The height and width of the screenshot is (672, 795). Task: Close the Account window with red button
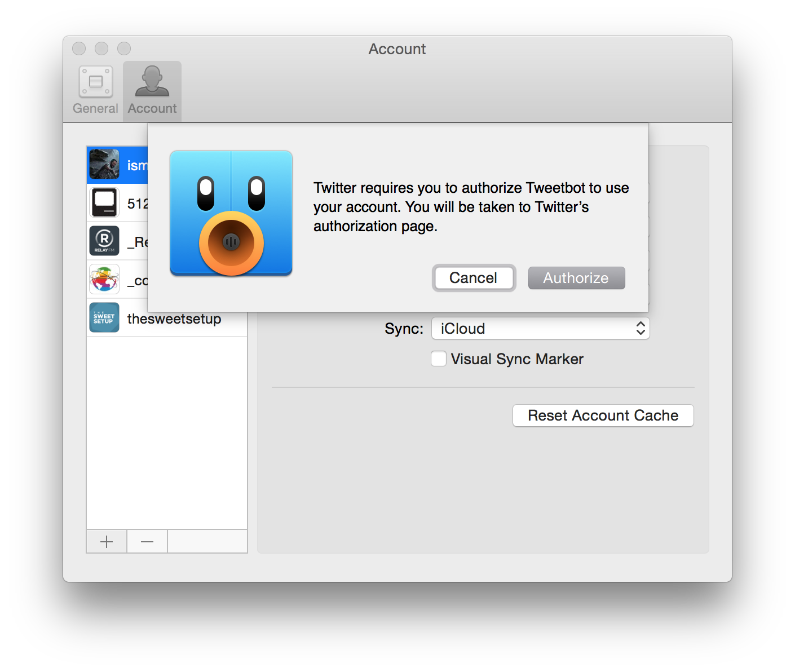point(79,48)
